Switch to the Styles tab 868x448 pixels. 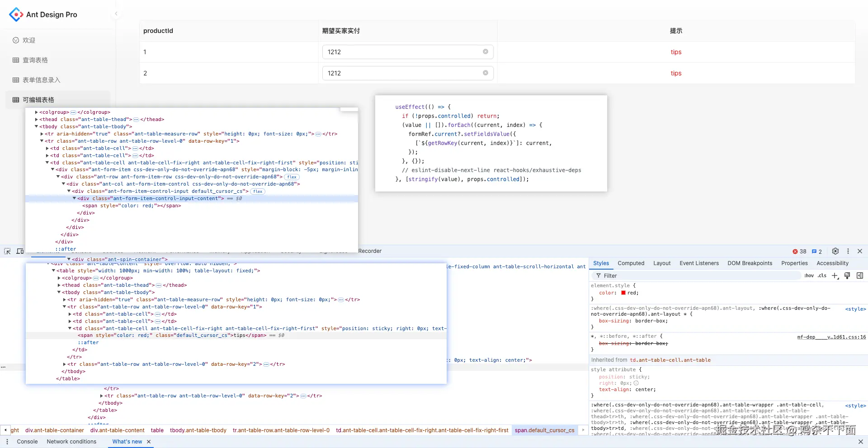(601, 263)
